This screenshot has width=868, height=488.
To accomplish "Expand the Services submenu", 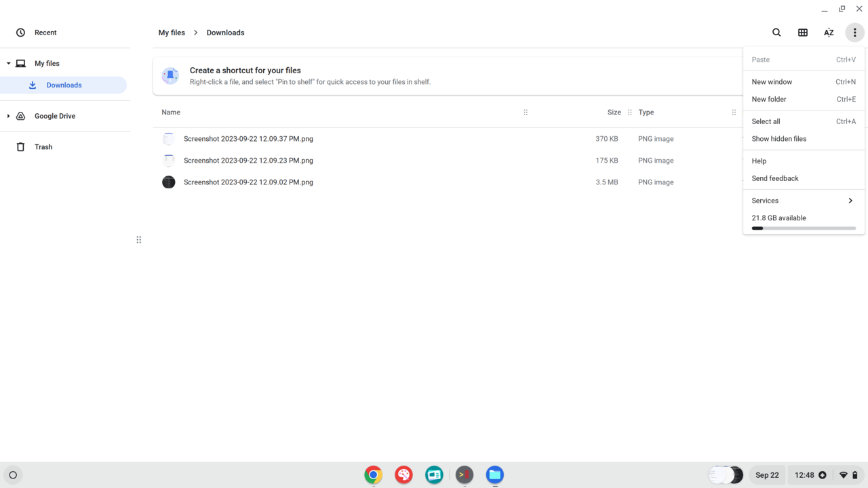I will 803,201.
